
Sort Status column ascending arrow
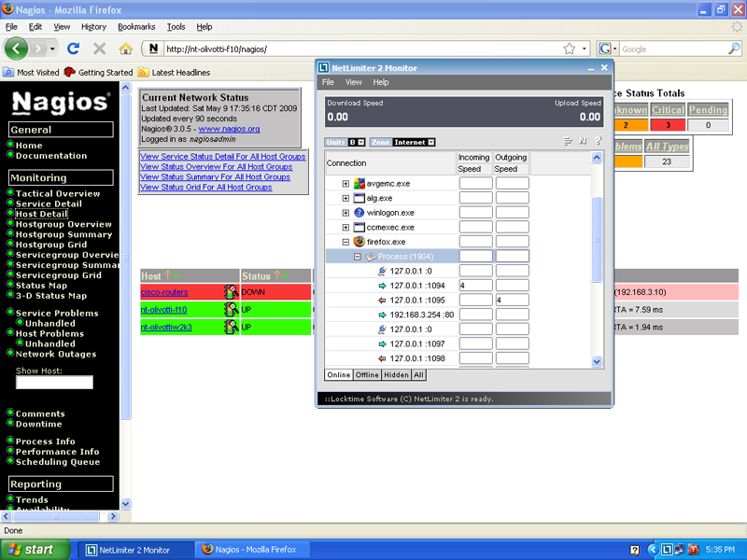click(277, 275)
